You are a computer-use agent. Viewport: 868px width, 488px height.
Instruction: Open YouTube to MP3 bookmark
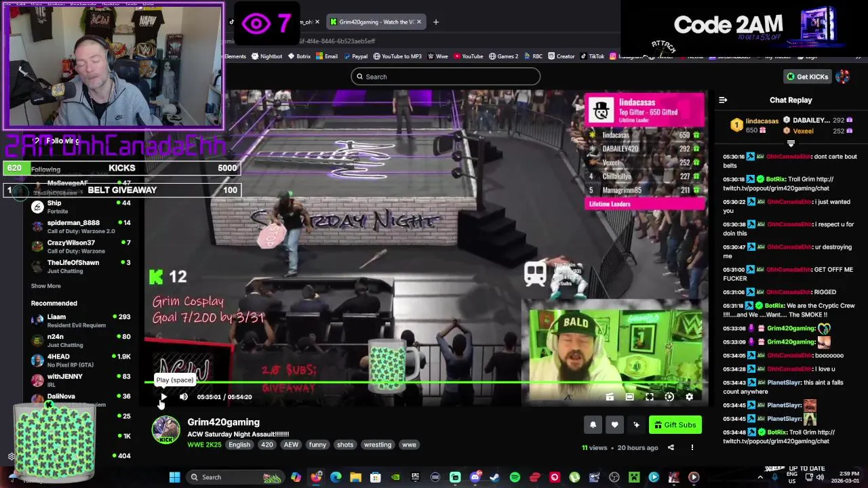pos(397,56)
